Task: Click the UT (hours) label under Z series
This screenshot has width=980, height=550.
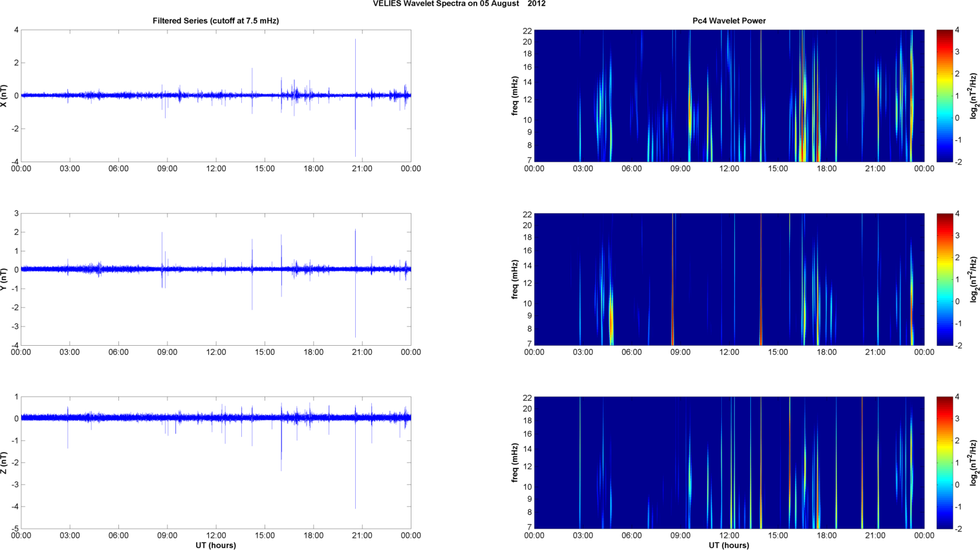Action: click(x=215, y=545)
